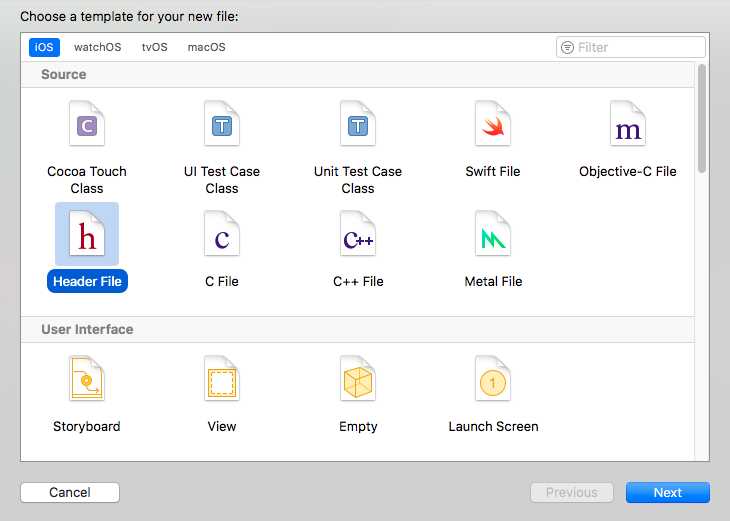Select the C++ File template icon
The image size is (730, 521).
click(358, 234)
